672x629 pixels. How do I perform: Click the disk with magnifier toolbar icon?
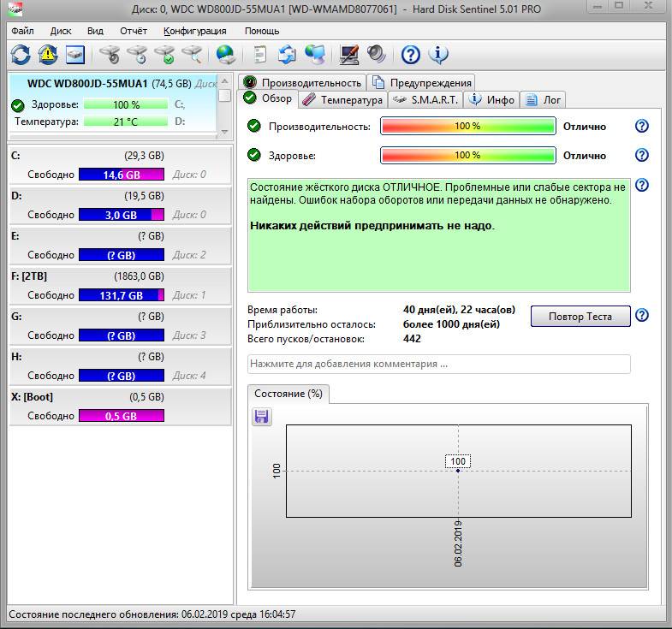click(x=193, y=55)
